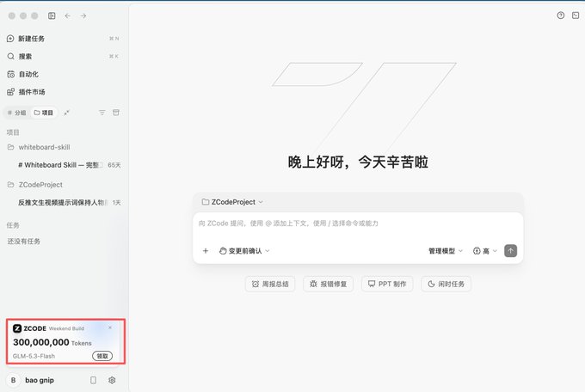
Task: Click the archive box icon in the sidebar
Action: coord(116,113)
